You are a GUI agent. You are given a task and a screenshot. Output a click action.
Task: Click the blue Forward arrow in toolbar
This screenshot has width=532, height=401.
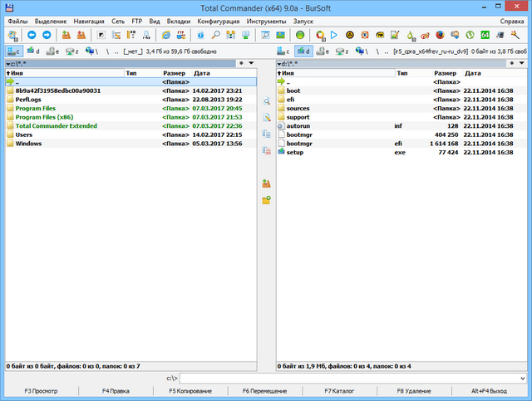tap(45, 36)
